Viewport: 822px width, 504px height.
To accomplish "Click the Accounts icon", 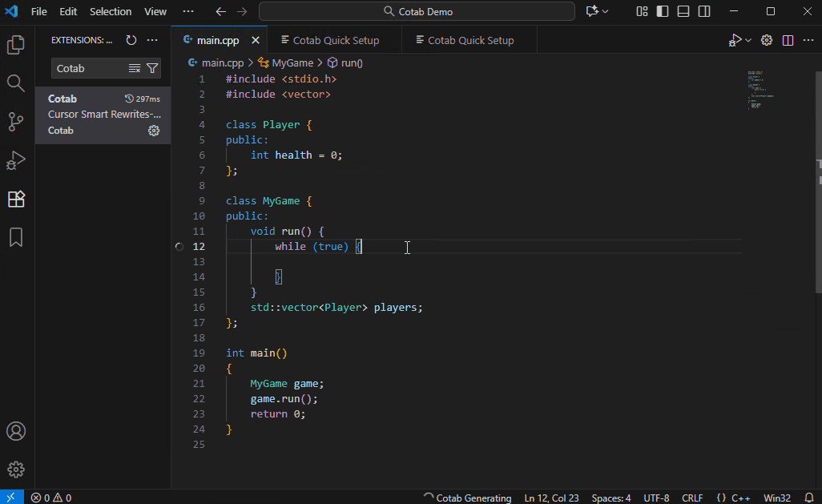I will pos(16,431).
